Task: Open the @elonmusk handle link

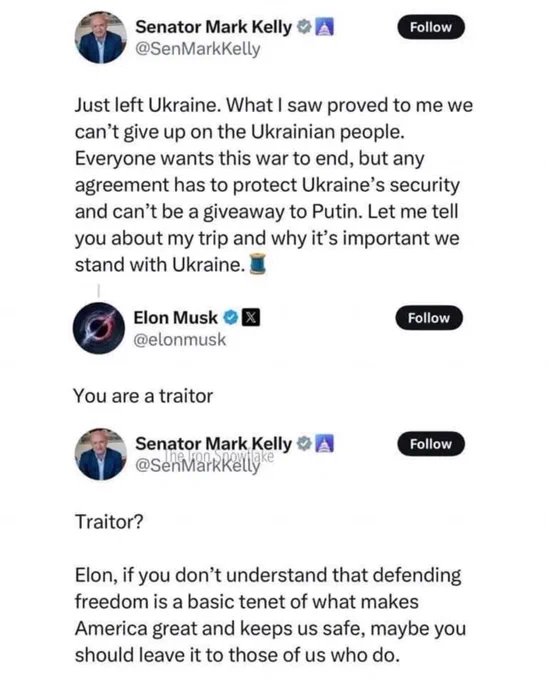Action: pyautogui.click(x=180, y=340)
